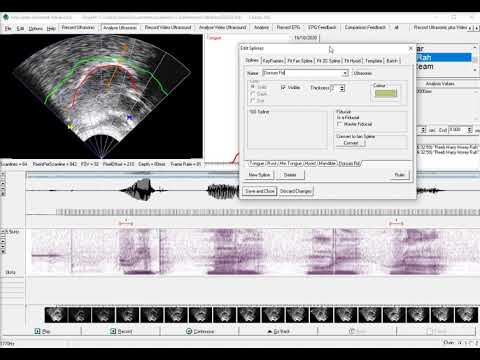Click the Save and Close button

[x=260, y=191]
